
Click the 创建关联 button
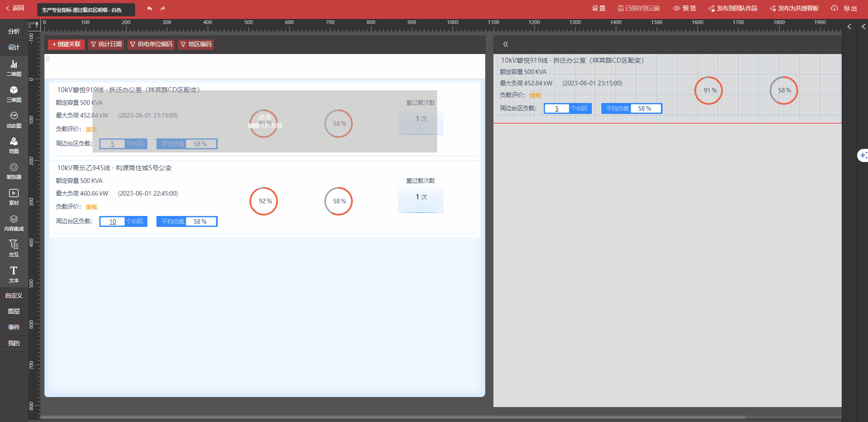pyautogui.click(x=67, y=44)
